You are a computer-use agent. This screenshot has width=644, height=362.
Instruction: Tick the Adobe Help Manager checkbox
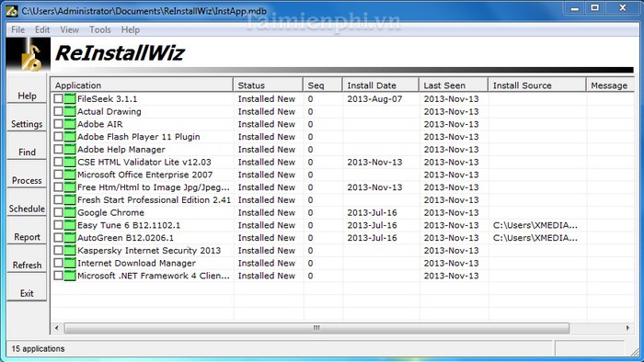coord(58,150)
